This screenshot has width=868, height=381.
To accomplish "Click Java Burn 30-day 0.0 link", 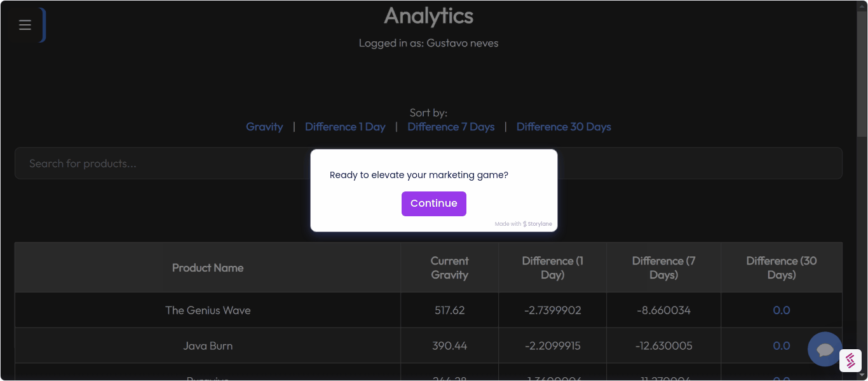I will pyautogui.click(x=782, y=346).
